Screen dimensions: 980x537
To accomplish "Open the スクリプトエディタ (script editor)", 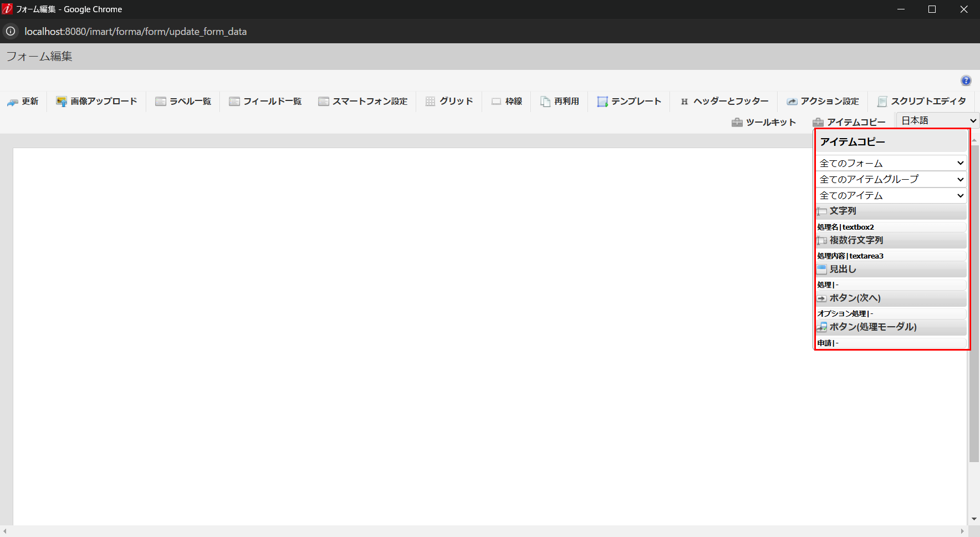I will pos(922,101).
